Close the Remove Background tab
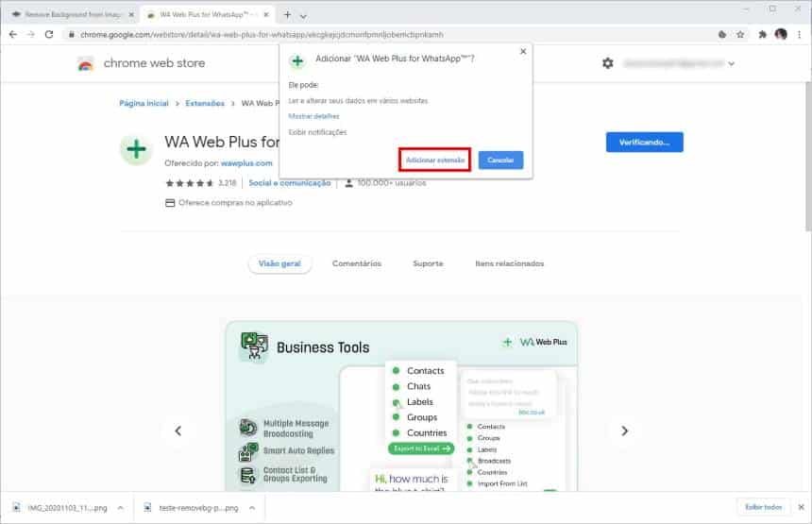The width and height of the screenshot is (812, 524). tap(131, 14)
